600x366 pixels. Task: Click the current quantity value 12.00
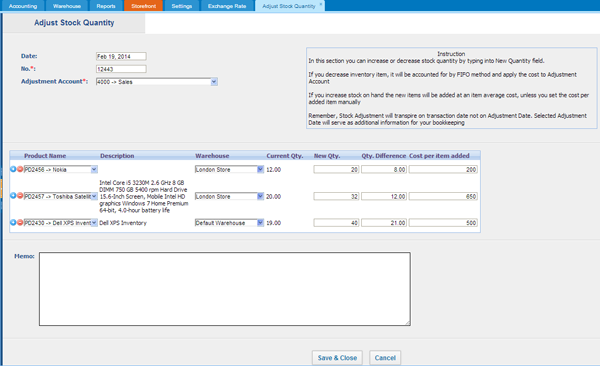pyautogui.click(x=274, y=169)
